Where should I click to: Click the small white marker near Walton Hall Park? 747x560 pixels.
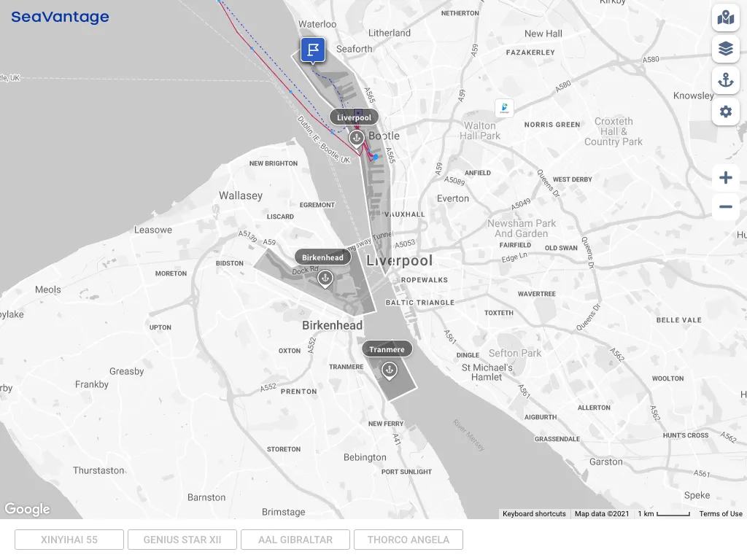(505, 108)
